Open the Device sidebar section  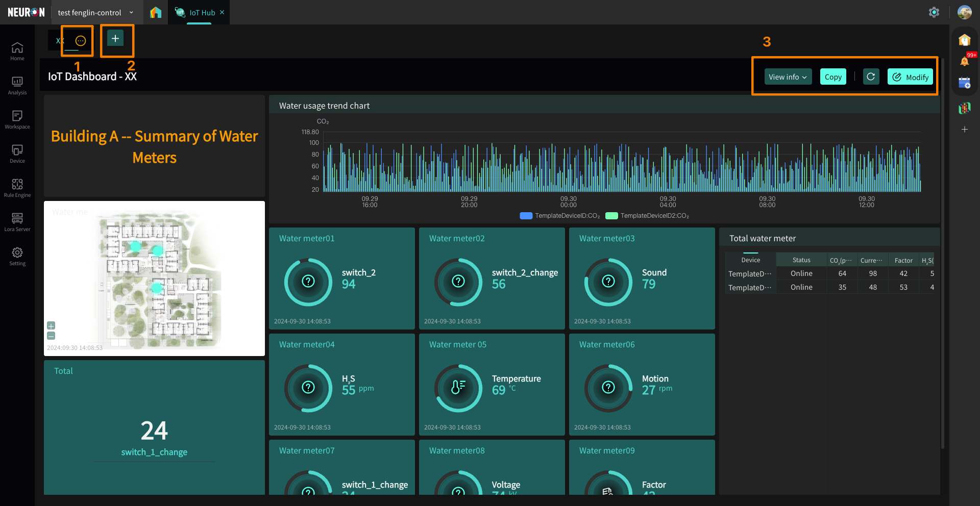(17, 154)
